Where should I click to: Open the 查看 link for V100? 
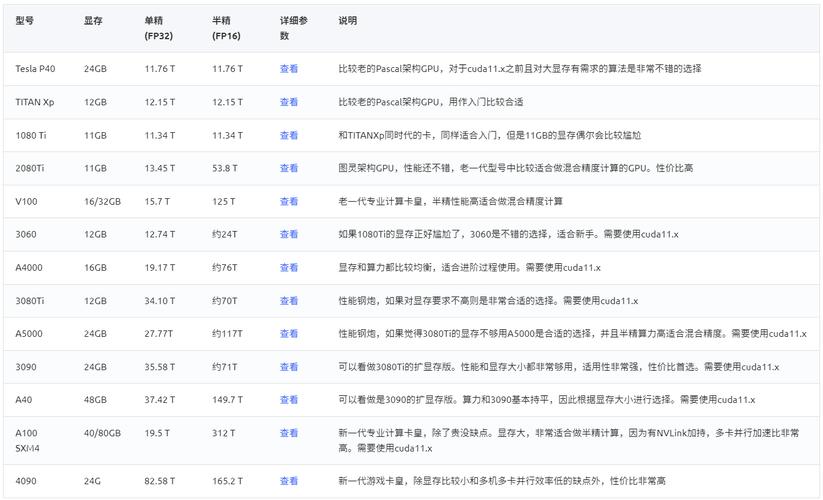pyautogui.click(x=289, y=201)
